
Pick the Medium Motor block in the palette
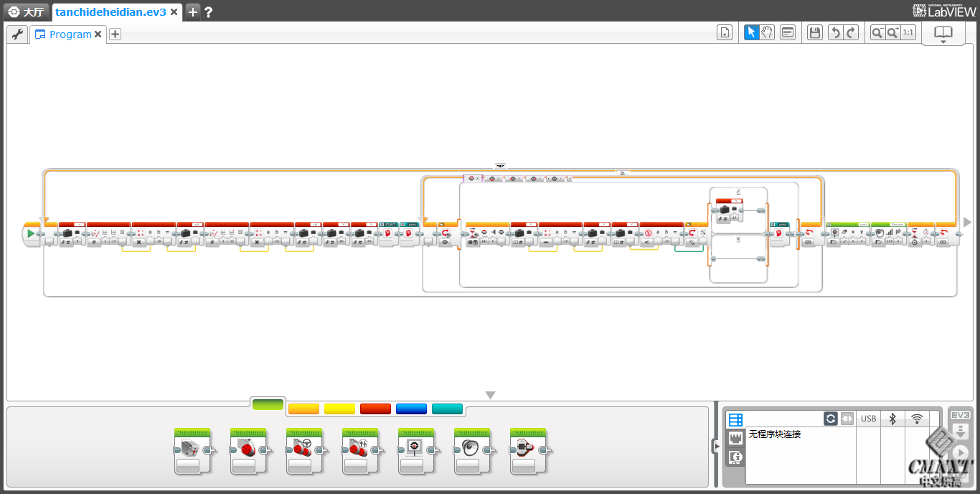[x=192, y=451]
